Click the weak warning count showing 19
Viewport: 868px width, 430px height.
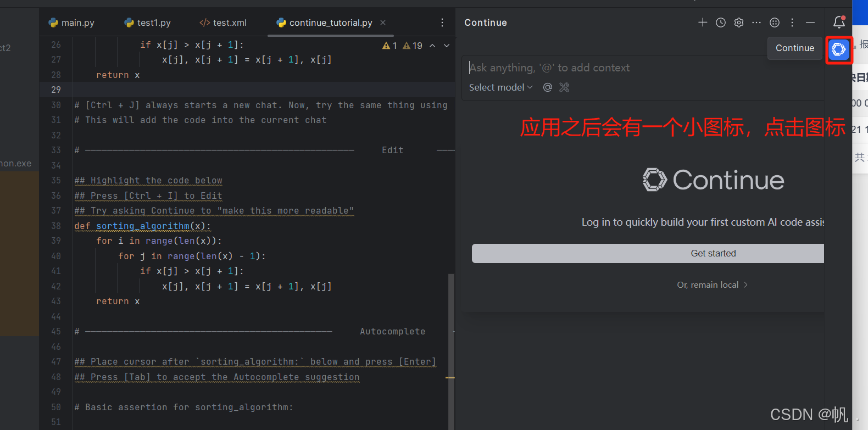click(413, 46)
